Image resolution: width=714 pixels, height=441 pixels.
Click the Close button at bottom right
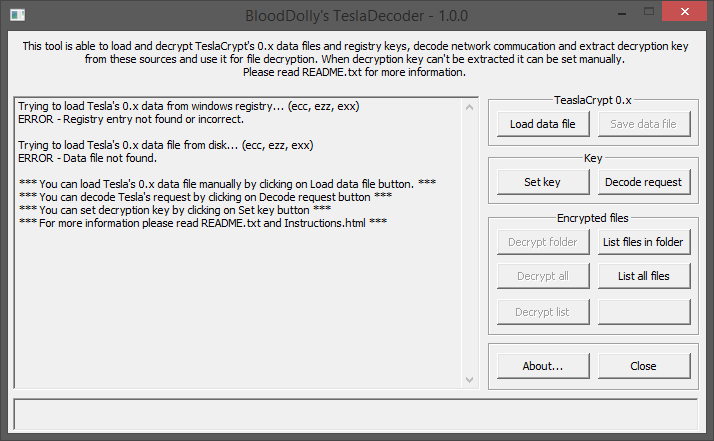point(643,366)
